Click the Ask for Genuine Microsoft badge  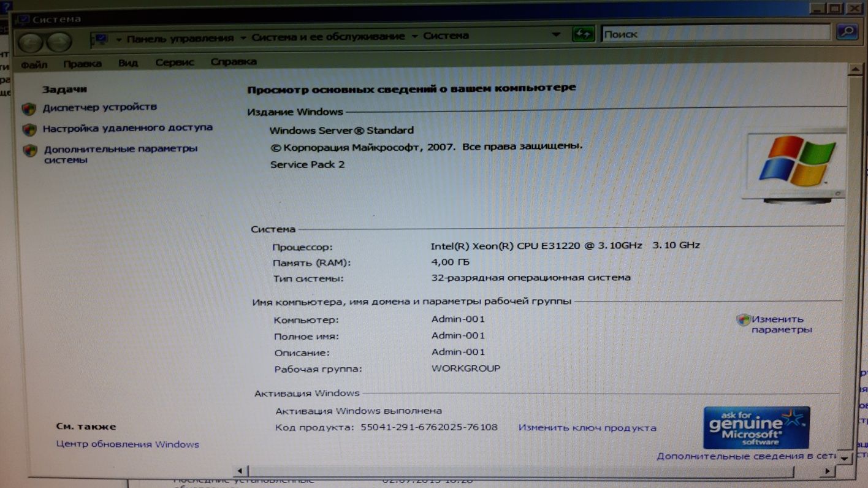(756, 427)
